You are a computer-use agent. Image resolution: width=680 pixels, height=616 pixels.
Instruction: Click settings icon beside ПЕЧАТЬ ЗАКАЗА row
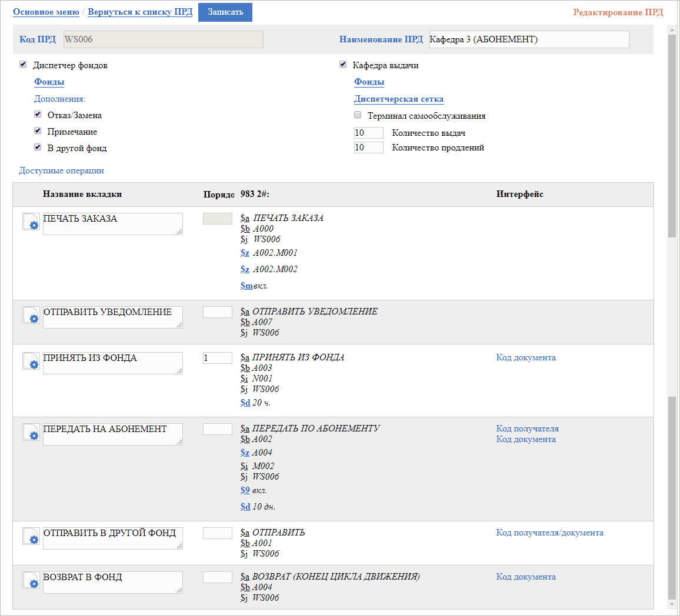click(31, 222)
